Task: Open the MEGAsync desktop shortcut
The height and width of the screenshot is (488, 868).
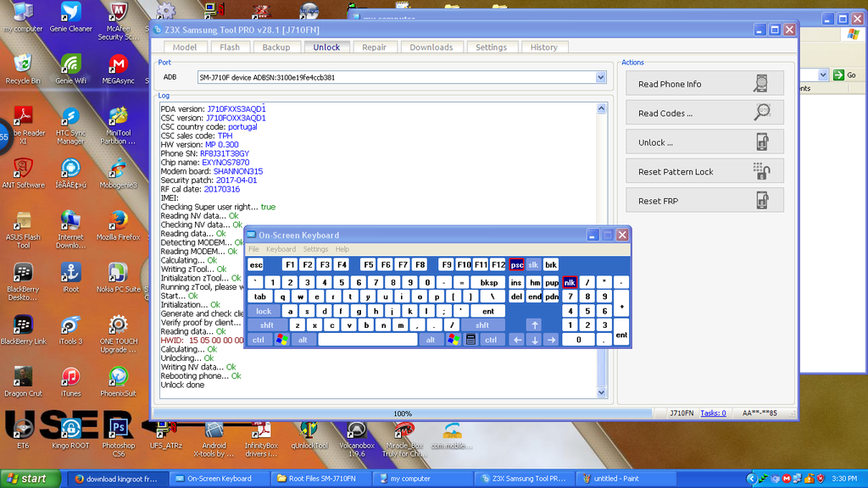Action: pyautogui.click(x=118, y=66)
